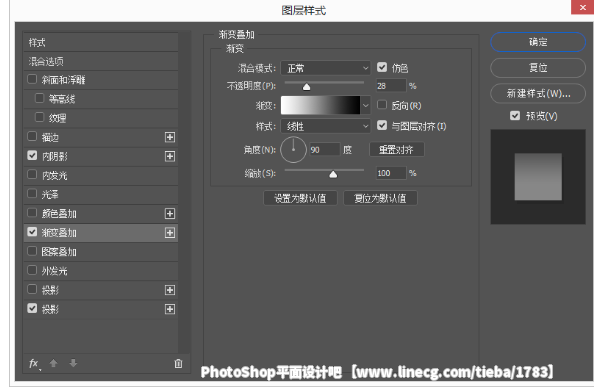Uncheck the 内阴影 effect checkbox
Screen dimensions: 609x391
32,156
